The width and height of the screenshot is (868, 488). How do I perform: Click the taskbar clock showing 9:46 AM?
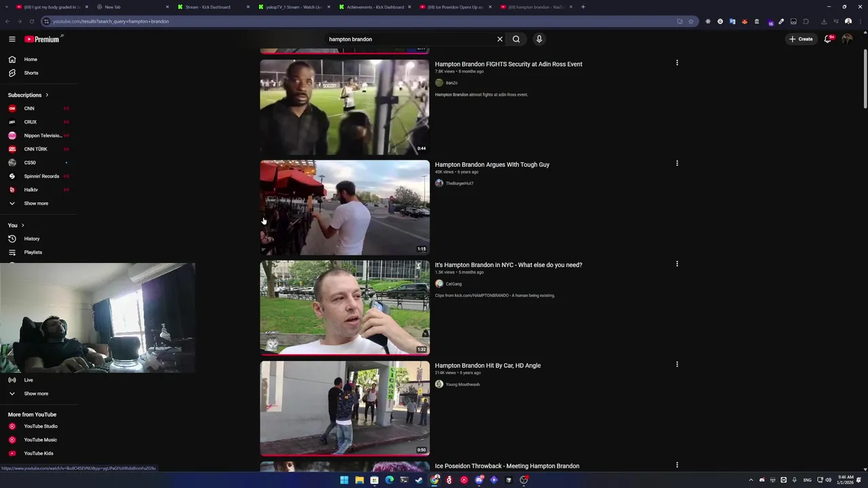click(846, 480)
